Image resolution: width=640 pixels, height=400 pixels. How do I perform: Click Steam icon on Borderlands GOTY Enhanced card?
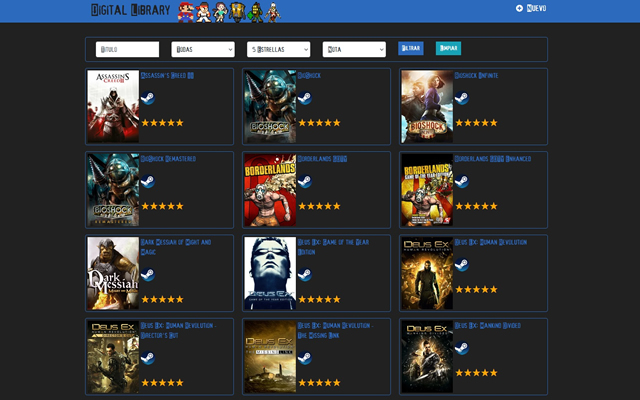pos(462,181)
